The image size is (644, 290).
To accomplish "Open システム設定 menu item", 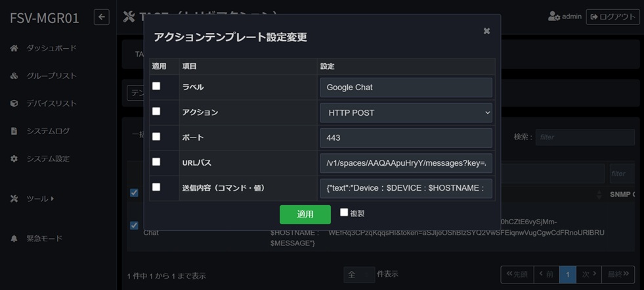I will click(x=48, y=158).
